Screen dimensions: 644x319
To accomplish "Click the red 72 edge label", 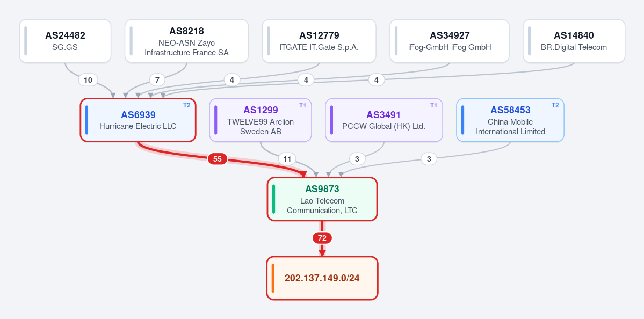I will point(322,238).
